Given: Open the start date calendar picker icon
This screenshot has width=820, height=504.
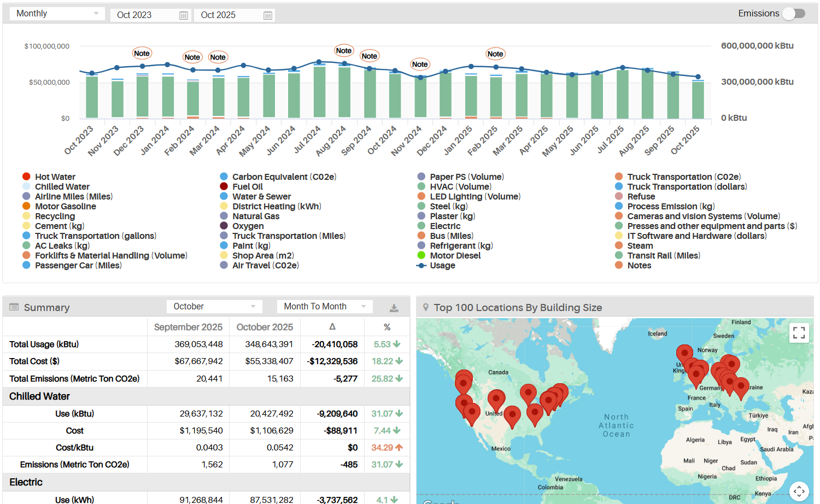Looking at the screenshot, I should pyautogui.click(x=184, y=15).
